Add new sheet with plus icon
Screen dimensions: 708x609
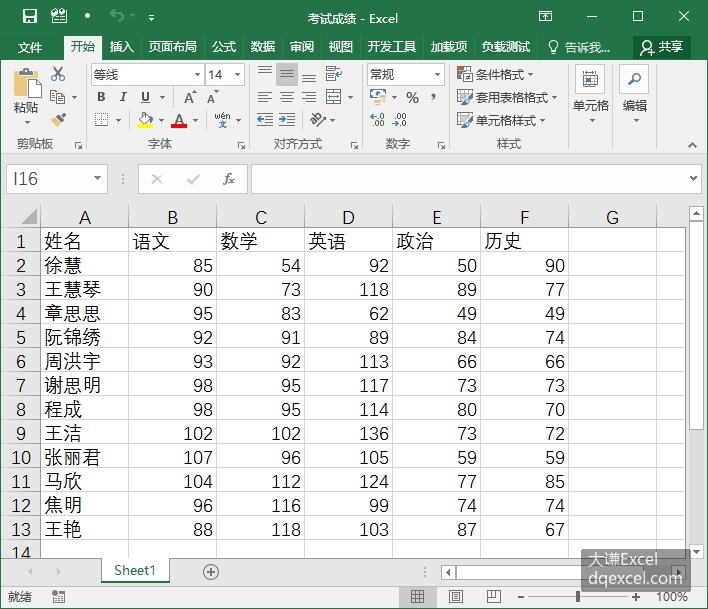[211, 572]
